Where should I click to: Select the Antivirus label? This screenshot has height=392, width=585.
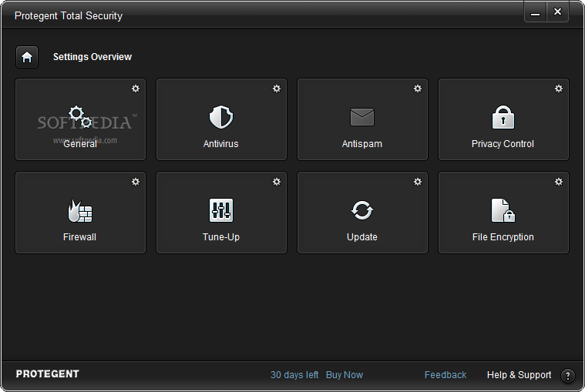pyautogui.click(x=221, y=144)
